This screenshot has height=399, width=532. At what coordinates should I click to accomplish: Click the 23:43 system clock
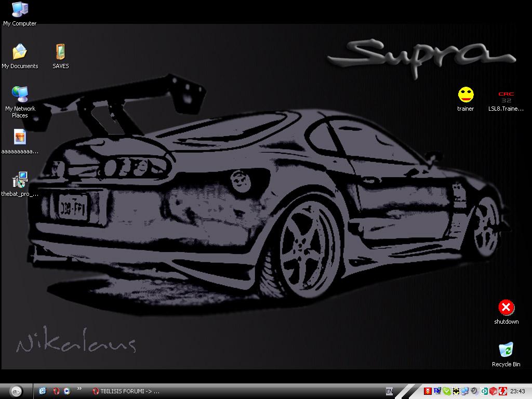tap(517, 391)
